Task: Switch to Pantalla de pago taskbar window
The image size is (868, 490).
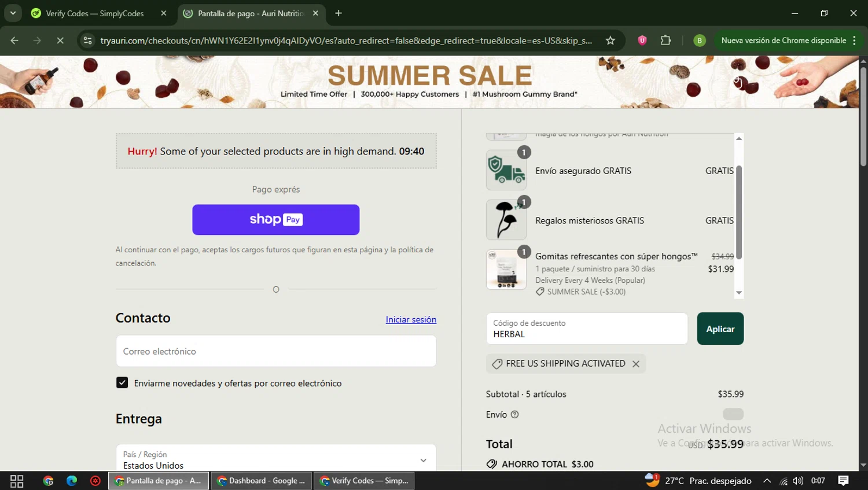Action: (x=159, y=481)
